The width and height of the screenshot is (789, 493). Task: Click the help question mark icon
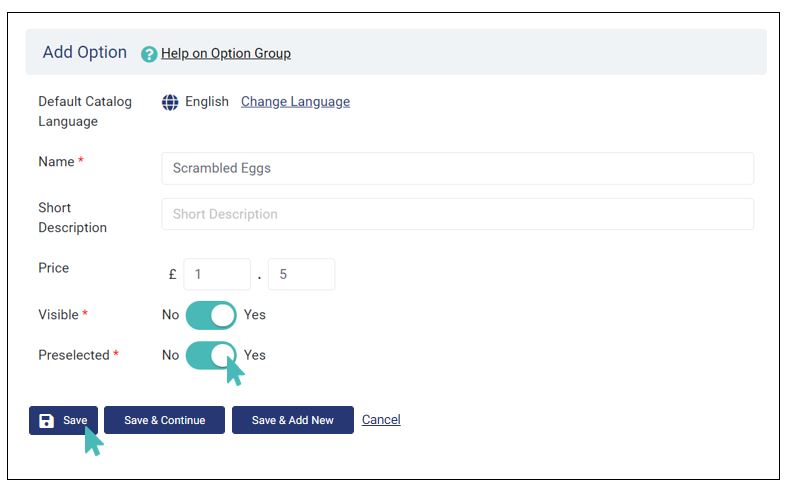pos(149,54)
